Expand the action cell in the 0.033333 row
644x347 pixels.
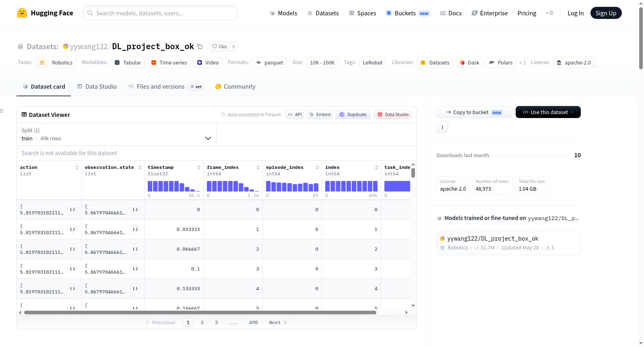(x=72, y=229)
